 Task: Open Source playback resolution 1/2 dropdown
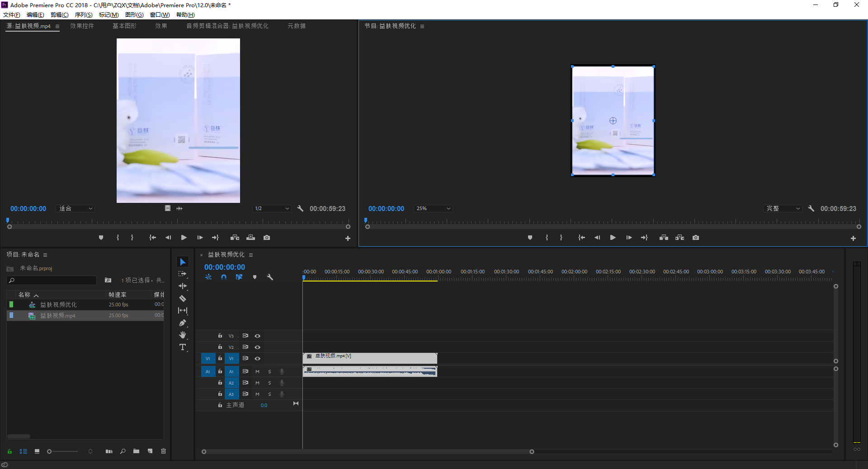pos(272,208)
